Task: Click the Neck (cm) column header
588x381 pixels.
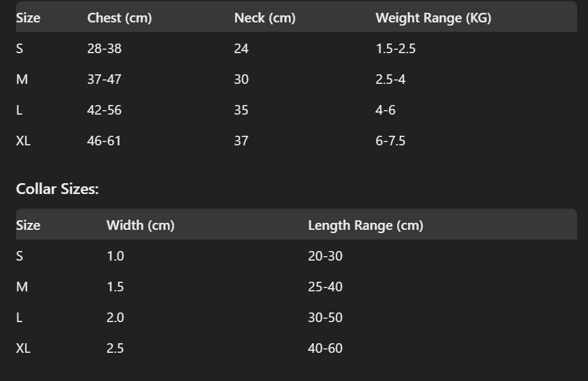Action: pyautogui.click(x=265, y=18)
